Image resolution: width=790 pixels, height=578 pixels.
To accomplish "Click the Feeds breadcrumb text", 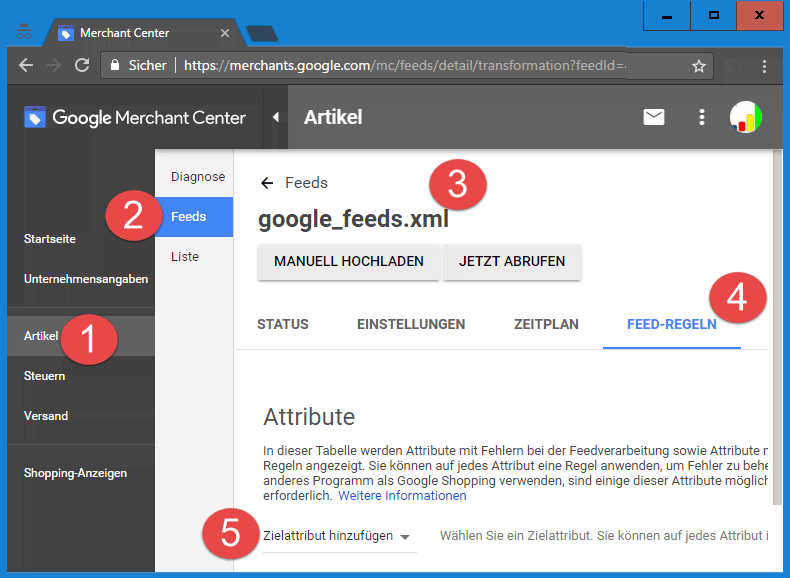I will [x=306, y=183].
